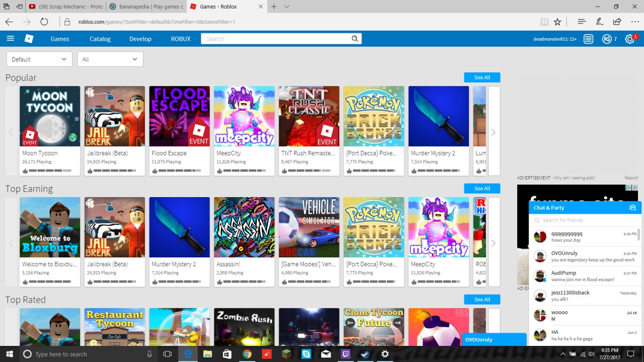Viewport: 644px width, 362px height.
Task: Click the search magnifier icon
Action: coord(355,39)
